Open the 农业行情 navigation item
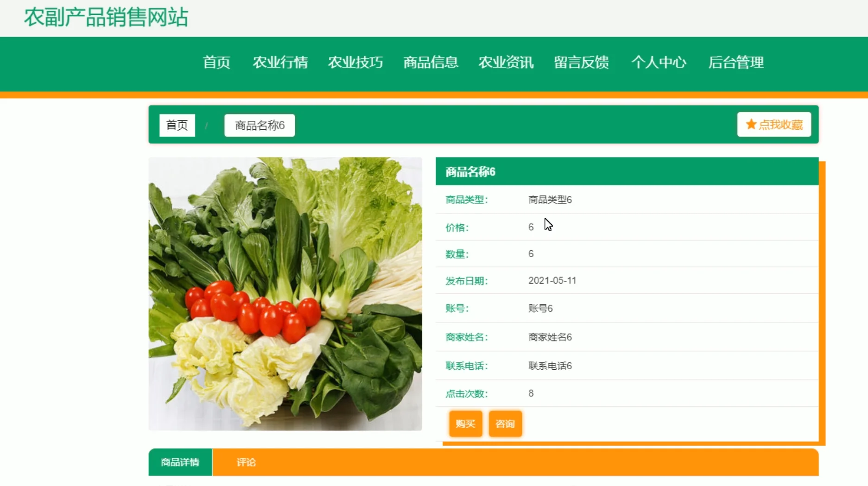Image resolution: width=868 pixels, height=486 pixels. (x=281, y=63)
